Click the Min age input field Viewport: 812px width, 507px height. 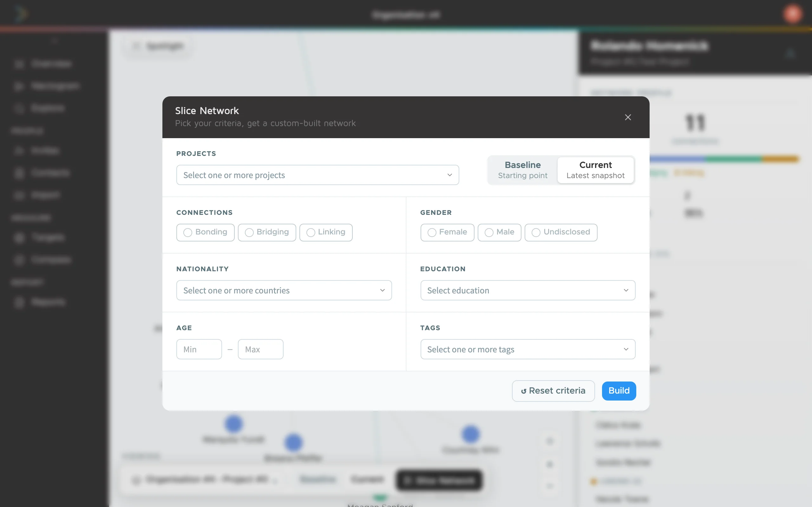click(199, 349)
